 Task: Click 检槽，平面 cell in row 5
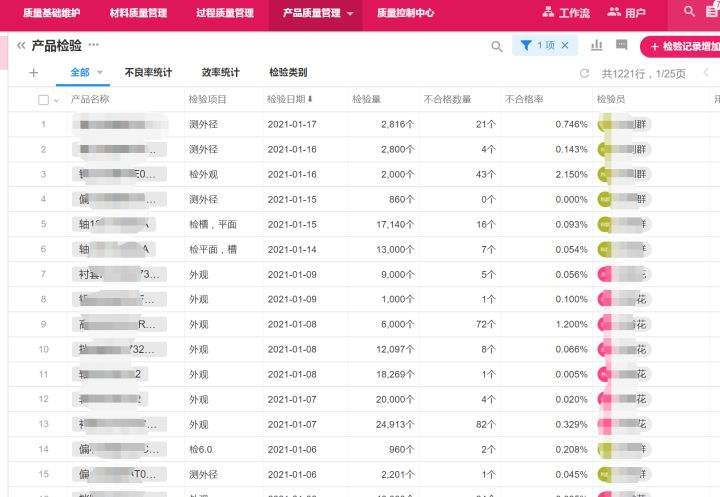pos(213,225)
